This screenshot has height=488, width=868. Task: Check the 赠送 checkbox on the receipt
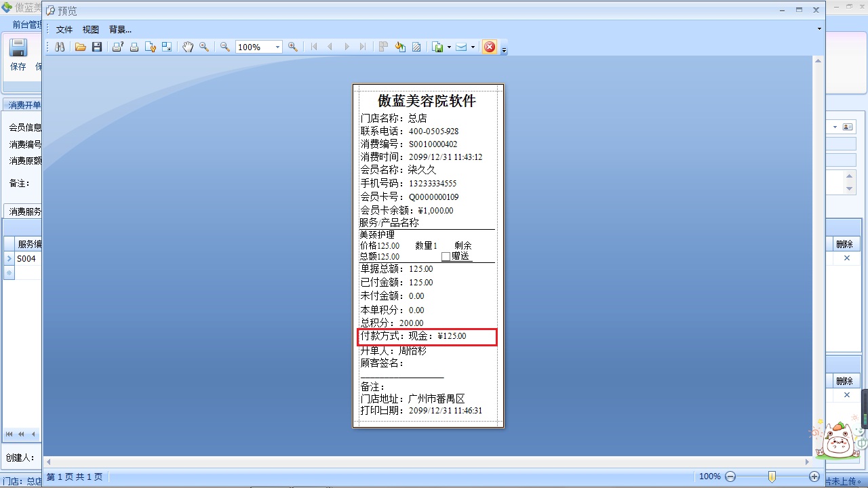[x=446, y=256]
